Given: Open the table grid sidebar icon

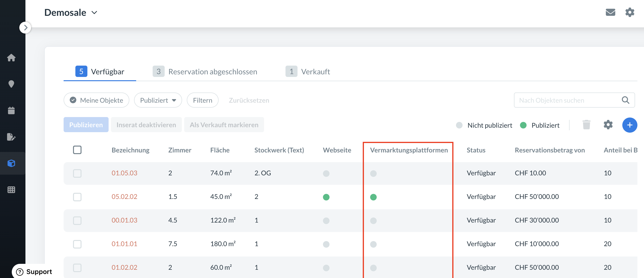Looking at the screenshot, I should click(x=11, y=190).
